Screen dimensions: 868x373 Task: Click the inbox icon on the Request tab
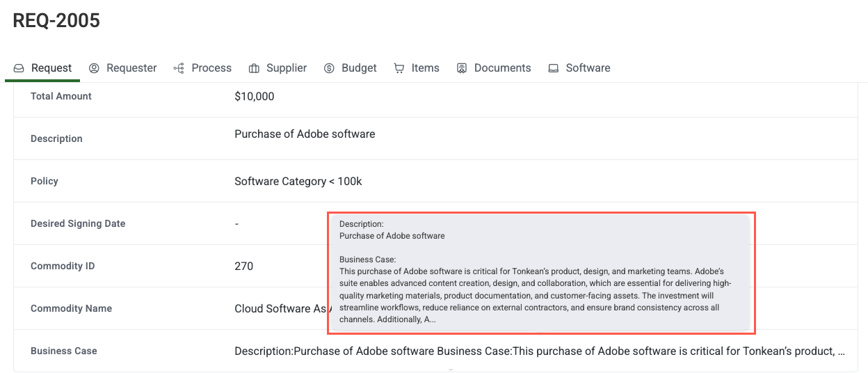[19, 68]
